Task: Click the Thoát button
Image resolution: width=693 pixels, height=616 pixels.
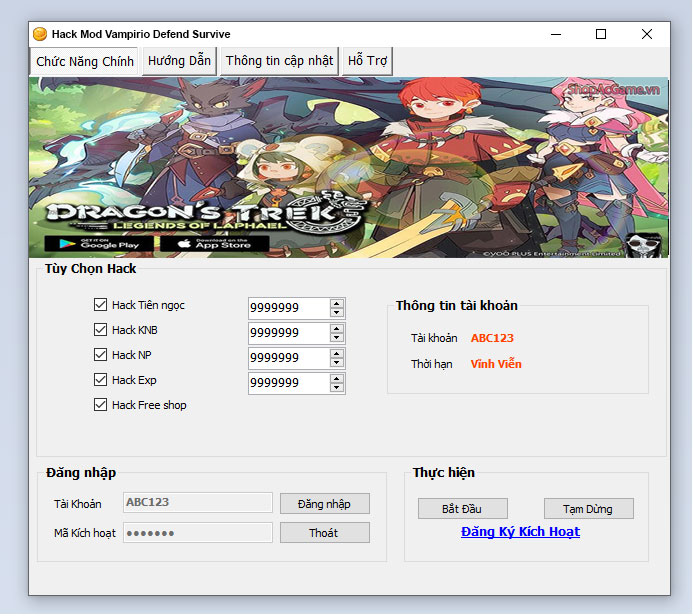Action: (x=324, y=533)
